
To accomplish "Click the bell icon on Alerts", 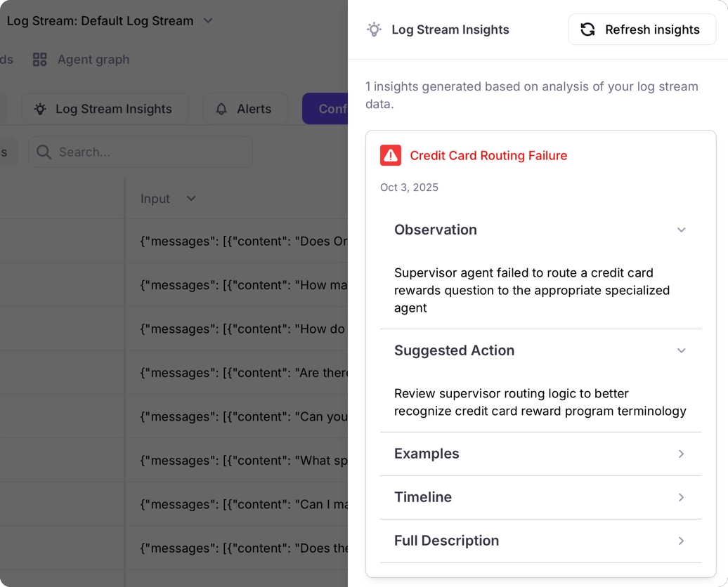I will 221,109.
